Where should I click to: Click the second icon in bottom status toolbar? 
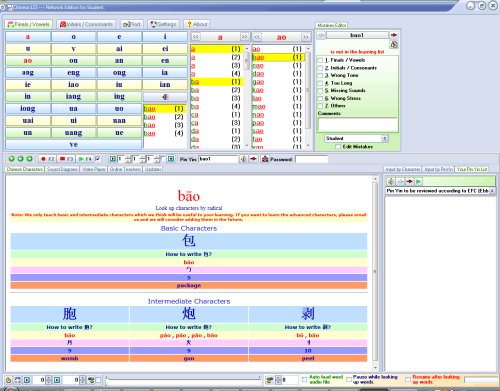(x=18, y=380)
